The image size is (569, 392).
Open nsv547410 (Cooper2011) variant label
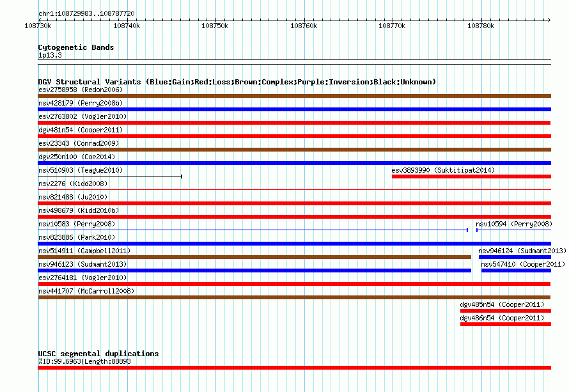(x=523, y=264)
